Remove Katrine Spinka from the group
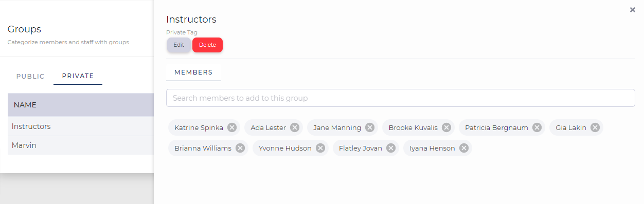This screenshot has height=204, width=644. click(x=232, y=127)
